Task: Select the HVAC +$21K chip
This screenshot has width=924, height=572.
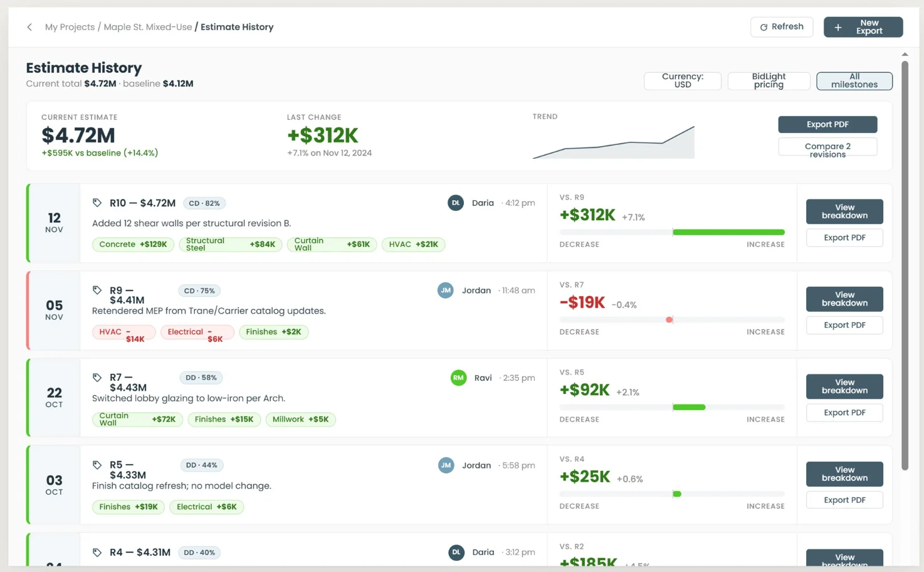Action: tap(414, 245)
